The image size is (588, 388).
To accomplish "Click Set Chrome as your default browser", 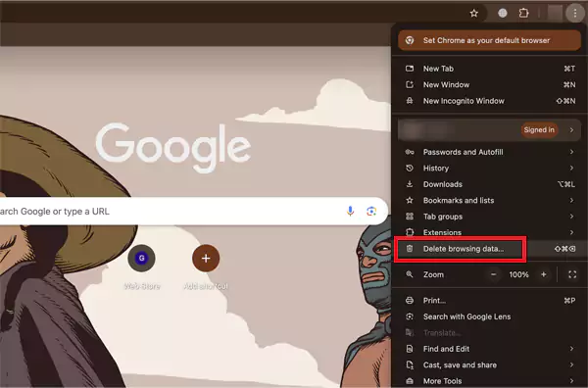I will coord(489,40).
